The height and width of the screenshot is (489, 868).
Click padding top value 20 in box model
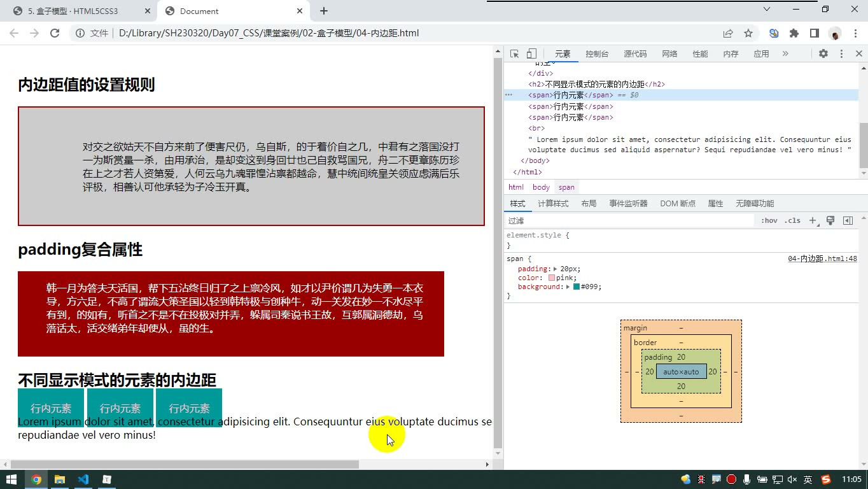click(681, 357)
